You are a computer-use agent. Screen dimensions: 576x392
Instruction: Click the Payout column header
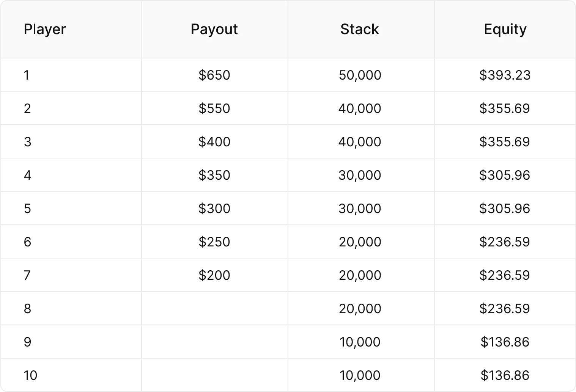214,29
